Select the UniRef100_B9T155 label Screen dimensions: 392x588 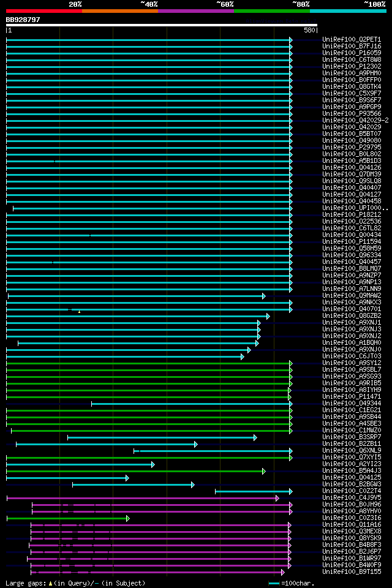click(x=352, y=573)
